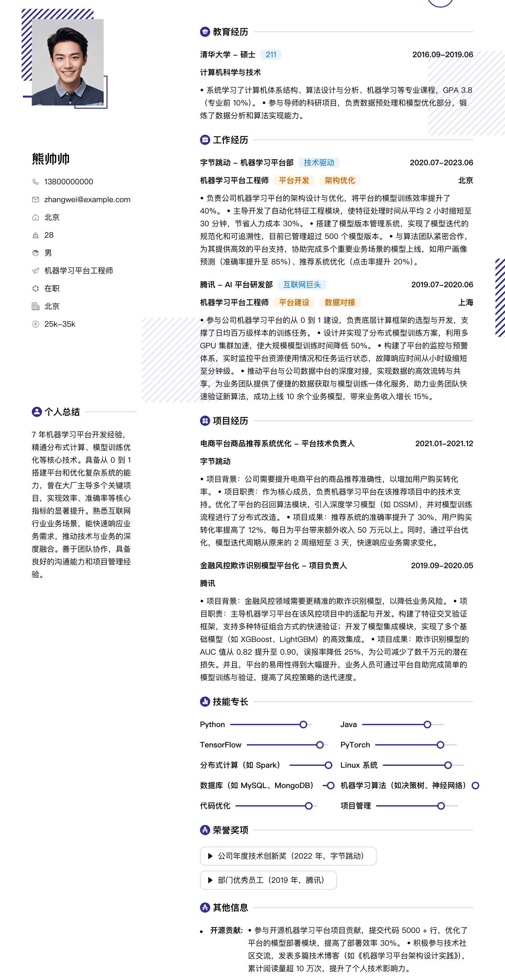This screenshot has width=505, height=980.
Task: Click the 上海 location of 腾讯 job
Action: pos(465,303)
